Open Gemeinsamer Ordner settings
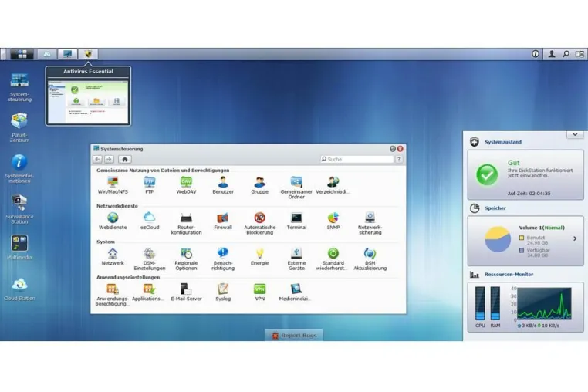Screen dimensions: 588x392 pyautogui.click(x=296, y=188)
